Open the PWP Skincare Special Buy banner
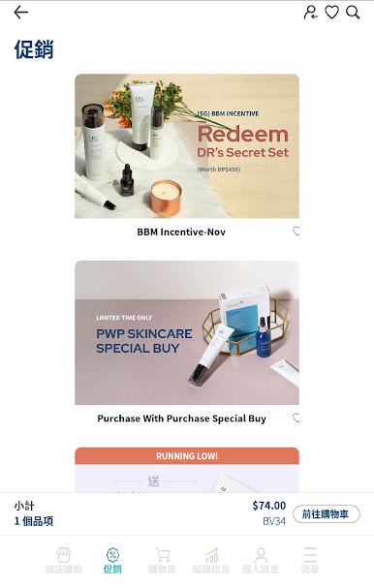This screenshot has height=588, width=374. [x=187, y=332]
